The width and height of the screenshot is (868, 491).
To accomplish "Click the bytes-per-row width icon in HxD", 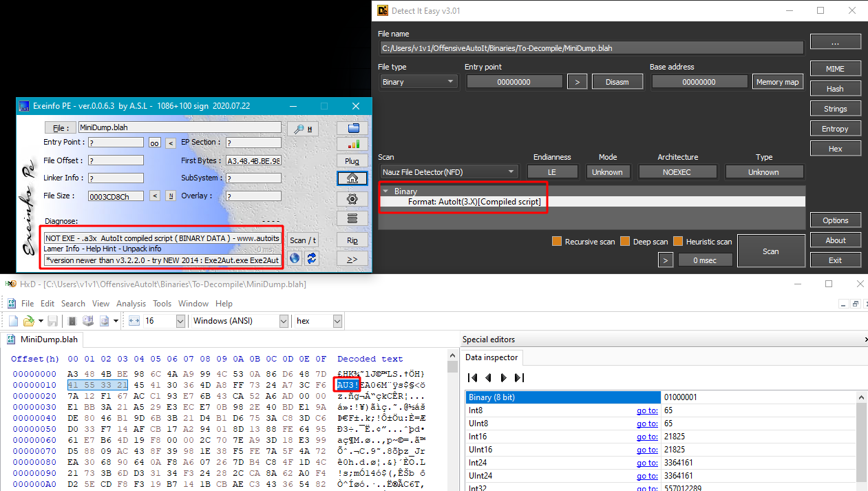I will pyautogui.click(x=134, y=321).
